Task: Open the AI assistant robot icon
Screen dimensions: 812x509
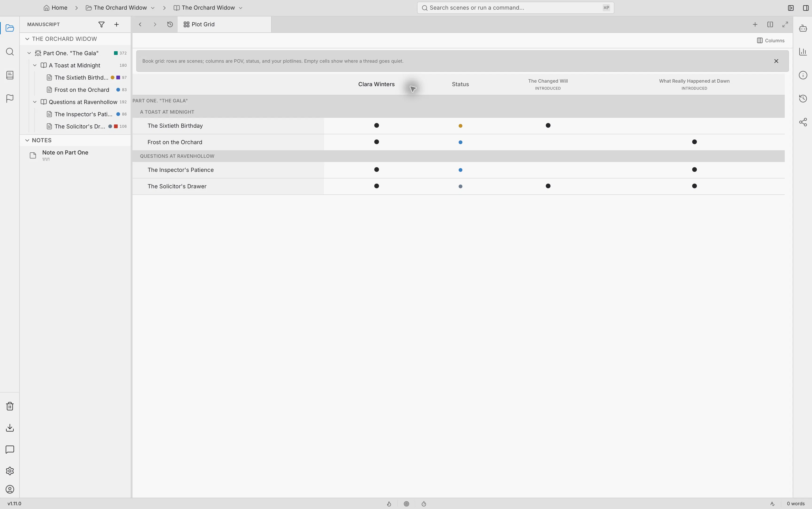Action: click(803, 28)
